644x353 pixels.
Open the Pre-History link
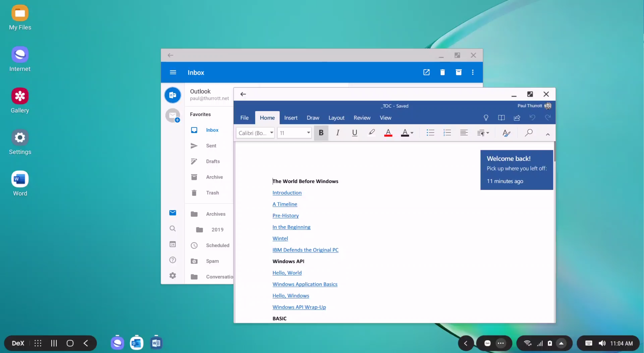285,216
